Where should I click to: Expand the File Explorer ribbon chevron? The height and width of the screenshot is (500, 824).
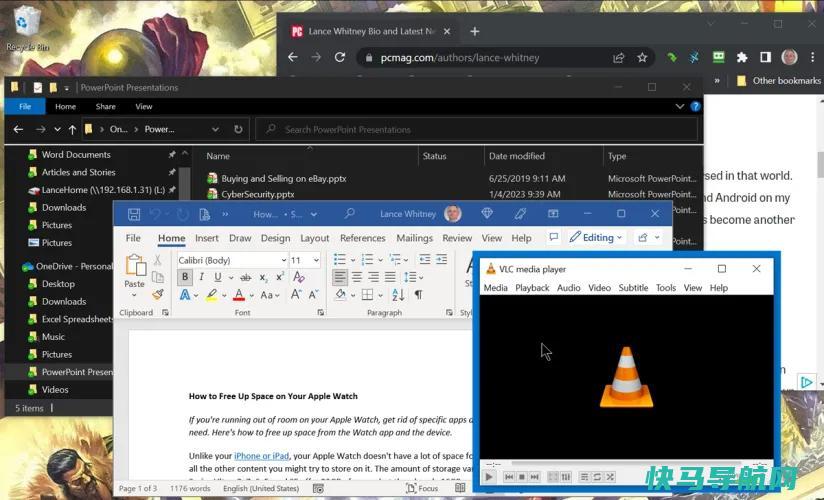pos(679,106)
